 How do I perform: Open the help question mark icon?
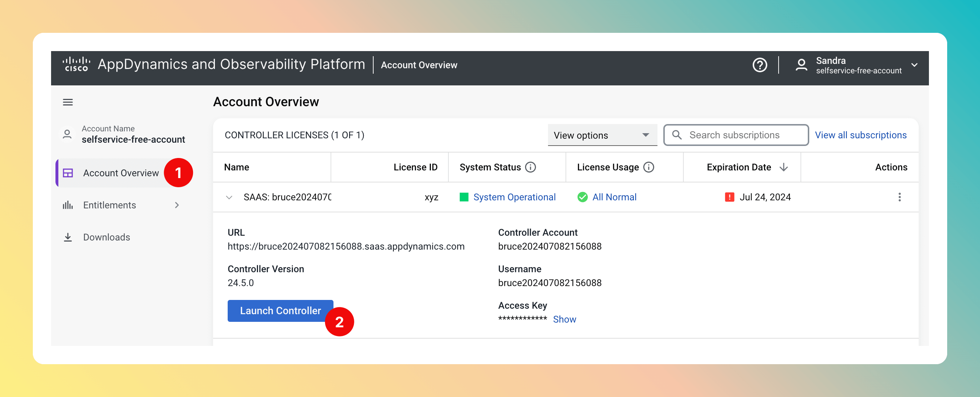click(x=759, y=65)
